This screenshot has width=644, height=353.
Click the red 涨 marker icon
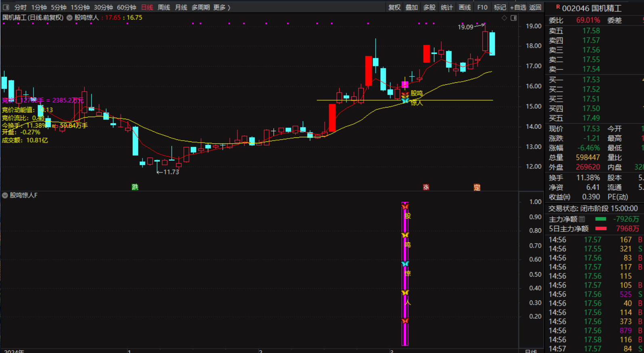click(x=426, y=187)
